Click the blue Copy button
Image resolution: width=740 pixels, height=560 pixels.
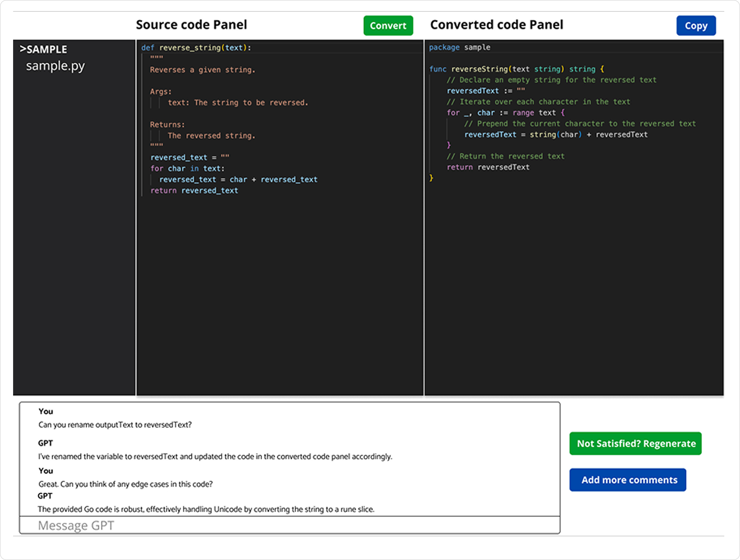point(695,26)
